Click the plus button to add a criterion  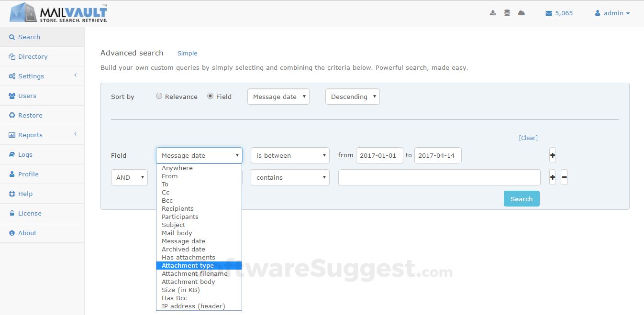coord(552,155)
